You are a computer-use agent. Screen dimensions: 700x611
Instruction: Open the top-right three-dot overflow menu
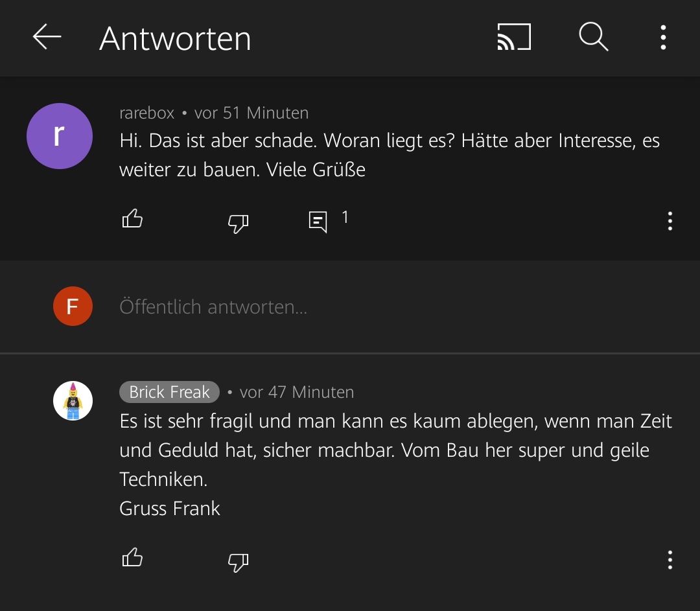point(663,37)
